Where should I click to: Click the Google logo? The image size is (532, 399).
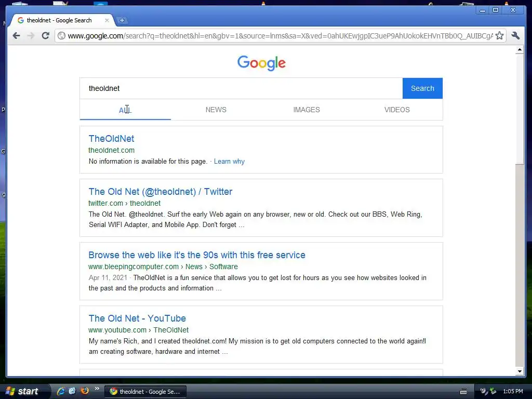(261, 63)
